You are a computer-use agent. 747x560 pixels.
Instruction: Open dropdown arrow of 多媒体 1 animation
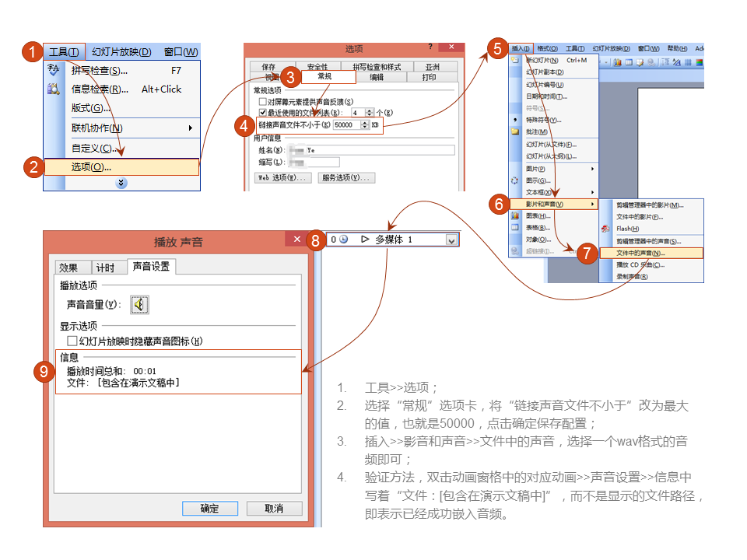pyautogui.click(x=451, y=240)
